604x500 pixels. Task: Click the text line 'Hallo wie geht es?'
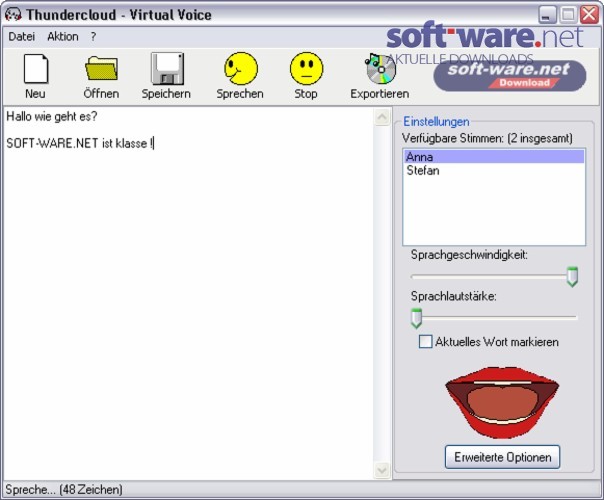point(52,116)
